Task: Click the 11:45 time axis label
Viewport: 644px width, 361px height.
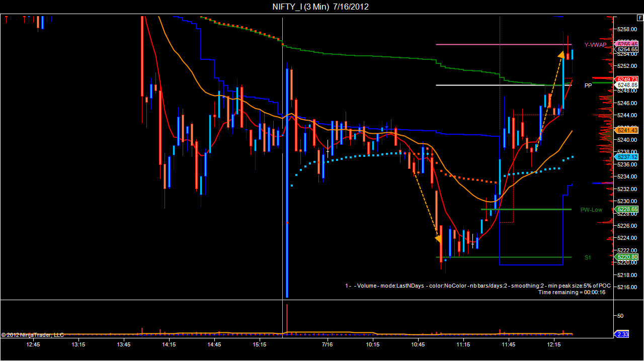Action: point(508,345)
